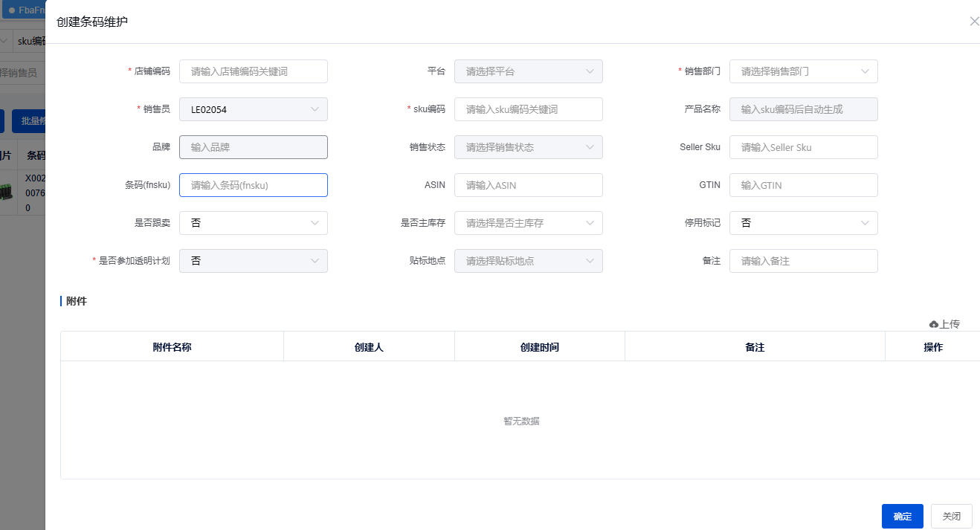Click the 条码(fnsku) input field
Screen dimensions: 980x530
click(253, 185)
